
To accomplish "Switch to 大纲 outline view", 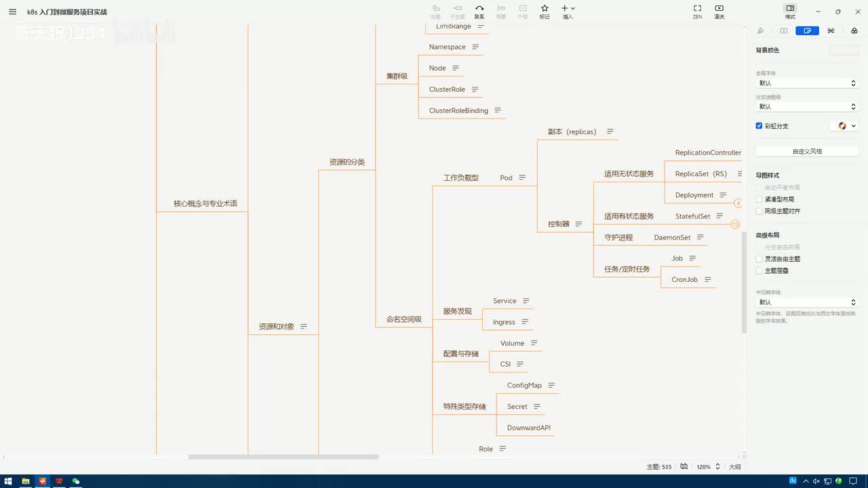I will coord(735,467).
